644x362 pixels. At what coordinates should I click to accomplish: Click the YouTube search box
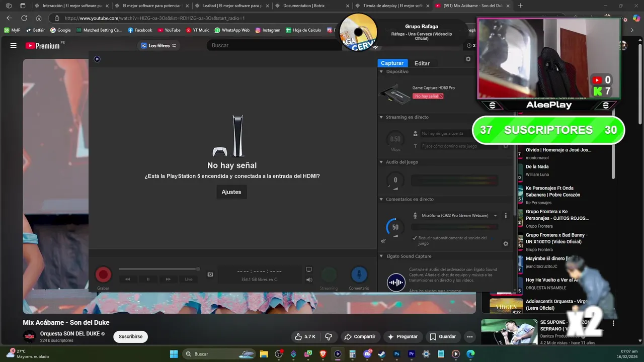pos(274,45)
